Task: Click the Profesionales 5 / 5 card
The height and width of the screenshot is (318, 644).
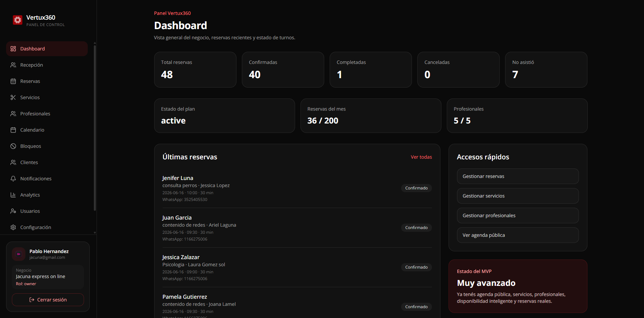Action: point(517,116)
